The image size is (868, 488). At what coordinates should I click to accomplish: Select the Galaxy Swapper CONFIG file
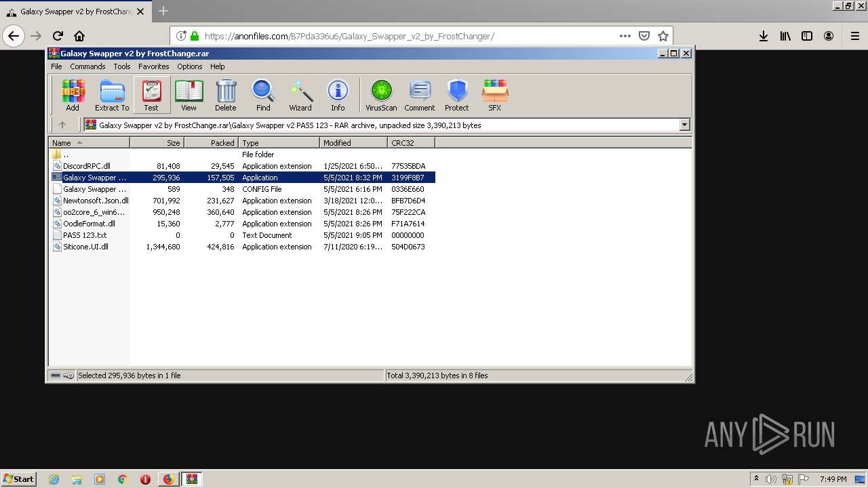(x=242, y=189)
